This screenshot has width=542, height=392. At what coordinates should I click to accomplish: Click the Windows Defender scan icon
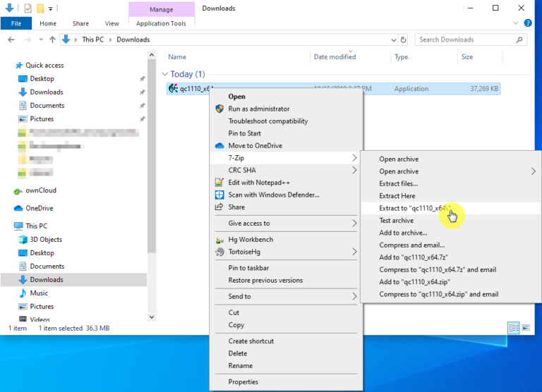(219, 195)
